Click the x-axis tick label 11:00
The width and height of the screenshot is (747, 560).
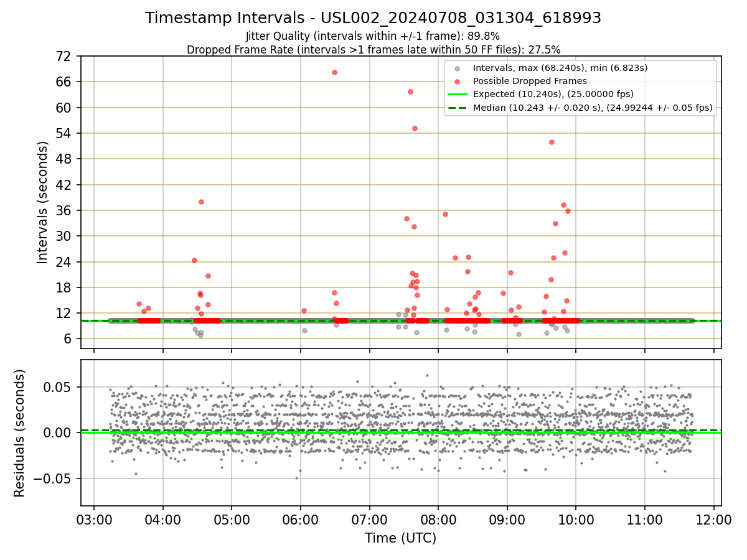(644, 519)
